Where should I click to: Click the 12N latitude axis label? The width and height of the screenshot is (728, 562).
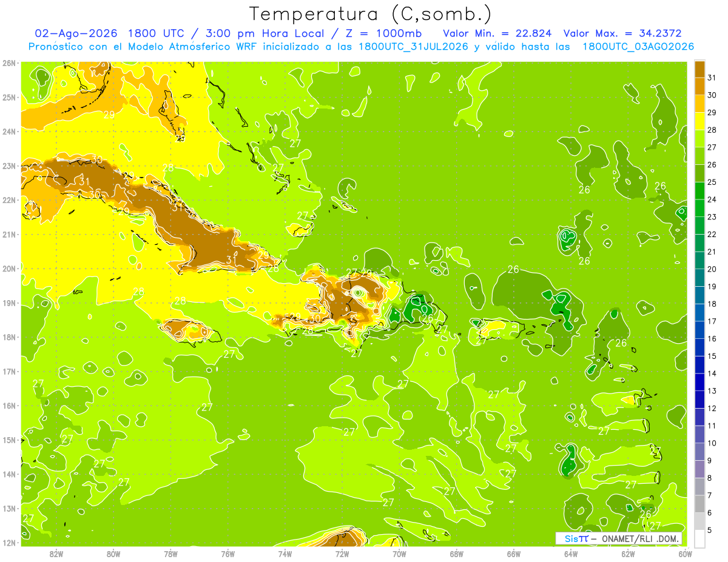(x=8, y=543)
